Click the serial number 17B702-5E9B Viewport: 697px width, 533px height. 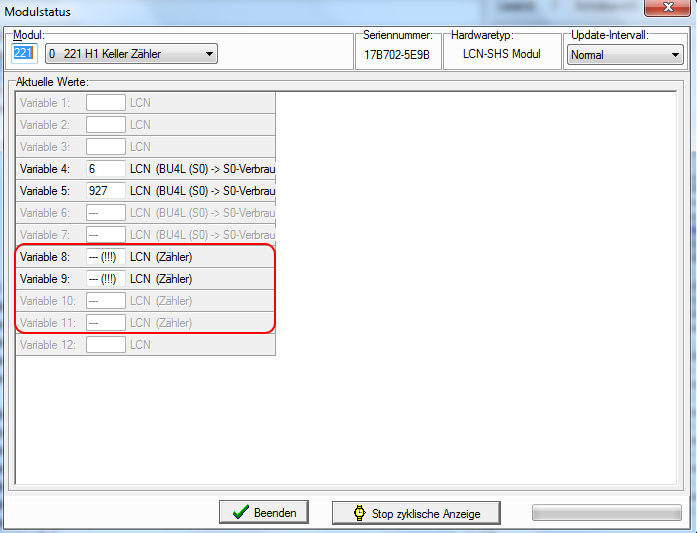coord(396,55)
